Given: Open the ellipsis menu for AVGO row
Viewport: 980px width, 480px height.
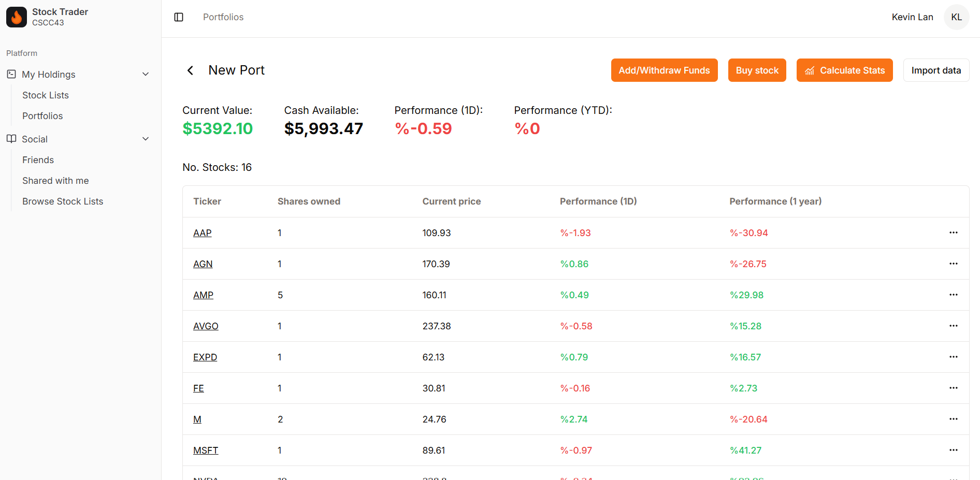Looking at the screenshot, I should click(954, 326).
